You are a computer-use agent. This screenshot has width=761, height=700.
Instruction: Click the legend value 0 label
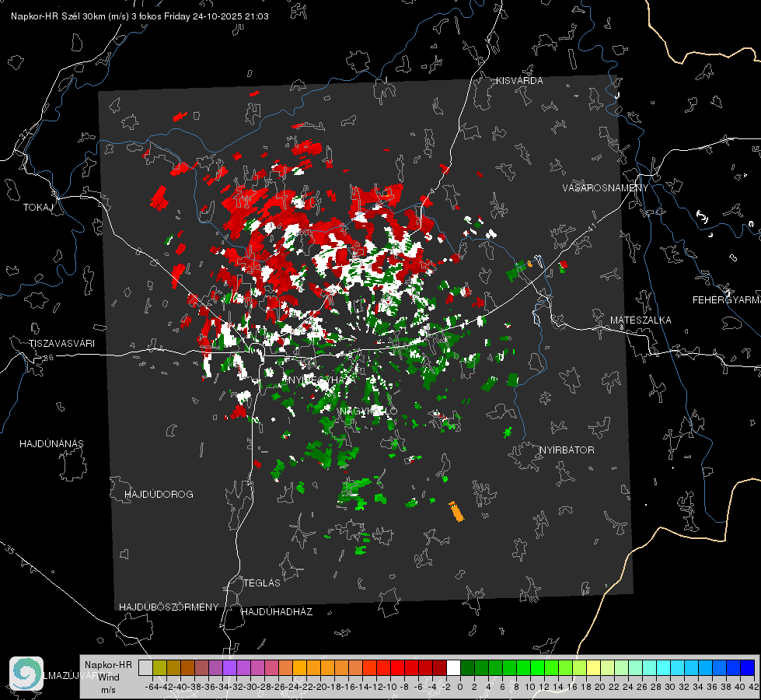tap(460, 687)
